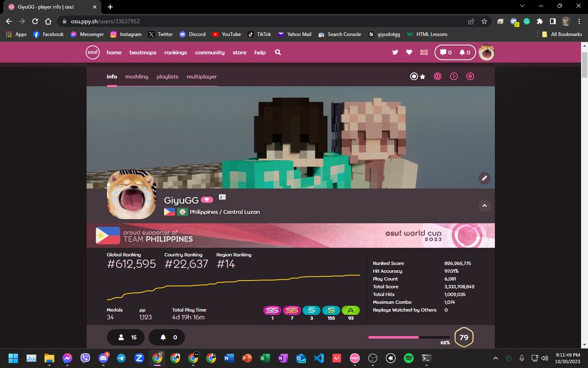Switch to the playlists profile tab

[167, 77]
